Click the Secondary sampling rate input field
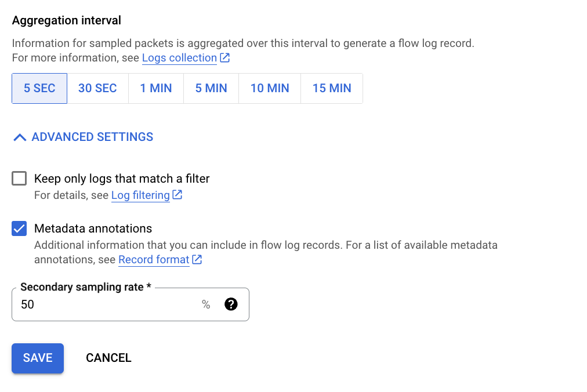 [104, 304]
